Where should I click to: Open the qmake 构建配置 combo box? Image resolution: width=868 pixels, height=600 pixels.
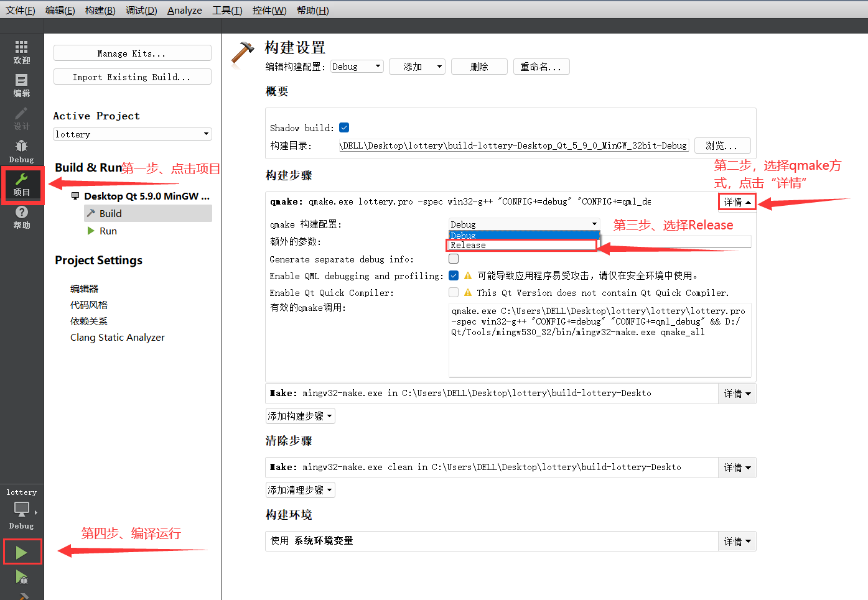pyautogui.click(x=524, y=224)
